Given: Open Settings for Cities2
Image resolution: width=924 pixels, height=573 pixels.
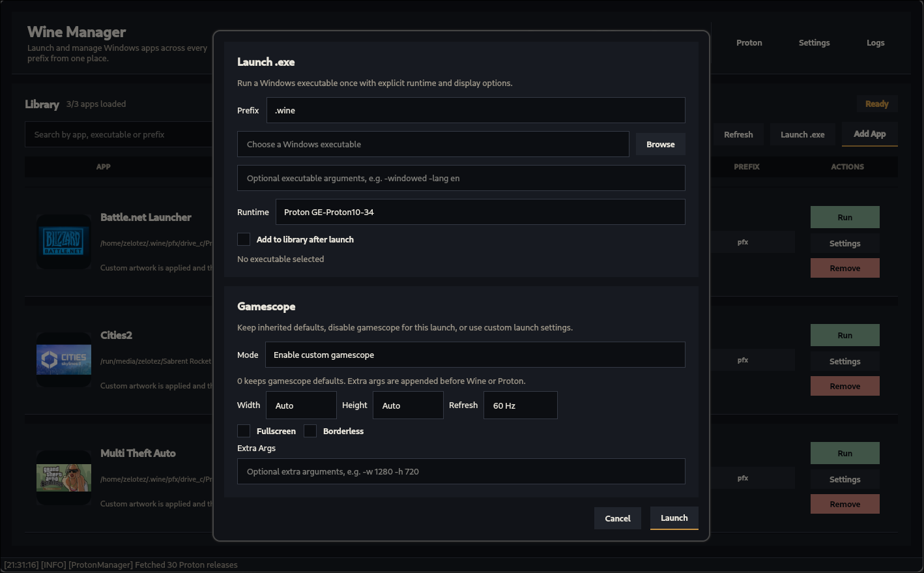Looking at the screenshot, I should [845, 361].
